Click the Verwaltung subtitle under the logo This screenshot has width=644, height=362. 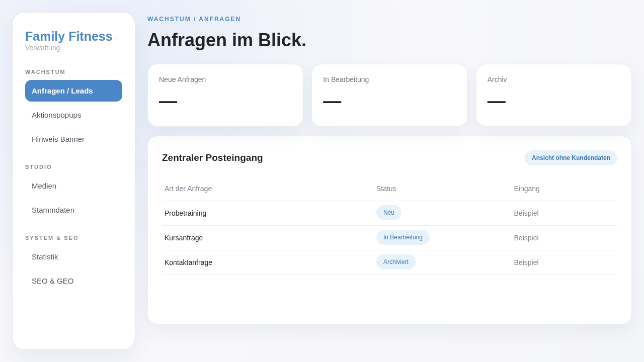click(x=43, y=48)
